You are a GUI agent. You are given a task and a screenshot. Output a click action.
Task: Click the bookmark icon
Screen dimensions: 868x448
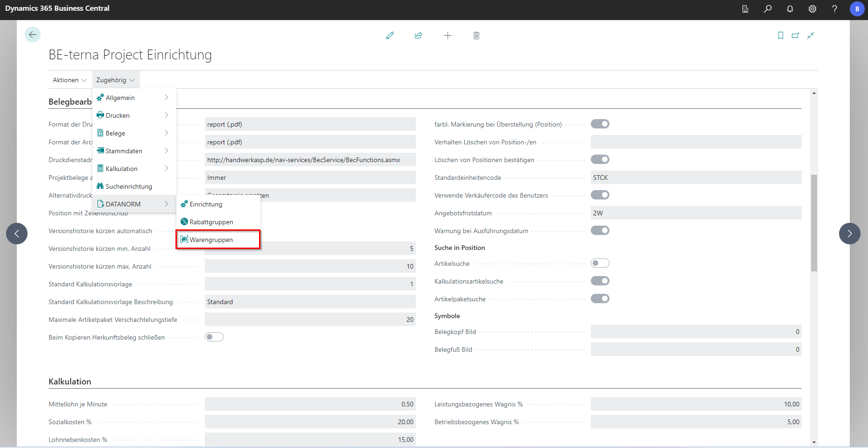tap(781, 36)
